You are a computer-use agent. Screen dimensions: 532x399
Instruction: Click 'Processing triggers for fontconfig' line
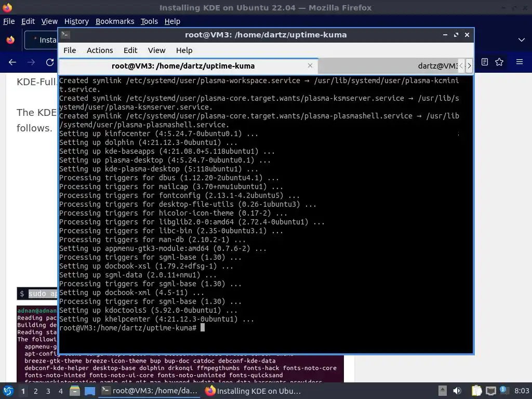click(x=179, y=195)
